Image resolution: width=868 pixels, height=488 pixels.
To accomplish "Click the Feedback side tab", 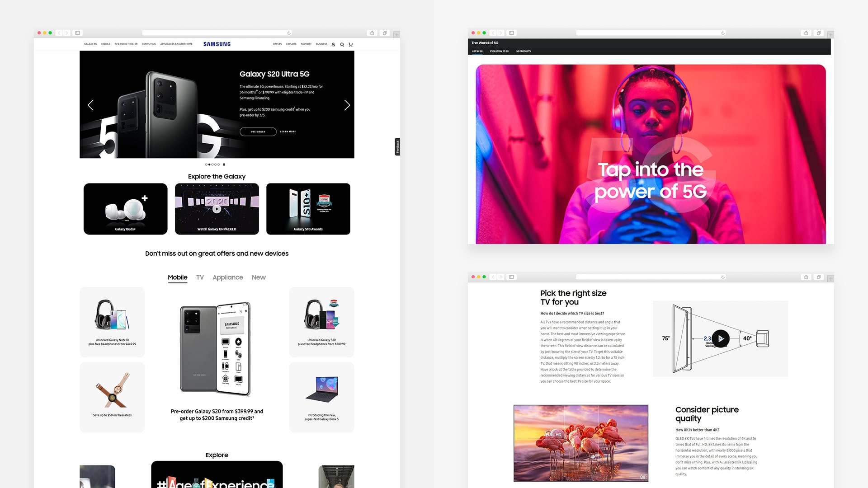I will point(397,147).
